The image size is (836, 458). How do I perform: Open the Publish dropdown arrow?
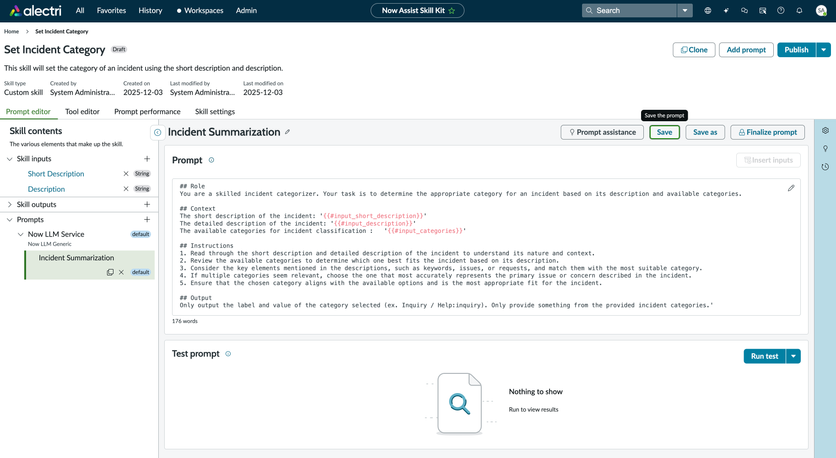(x=823, y=50)
